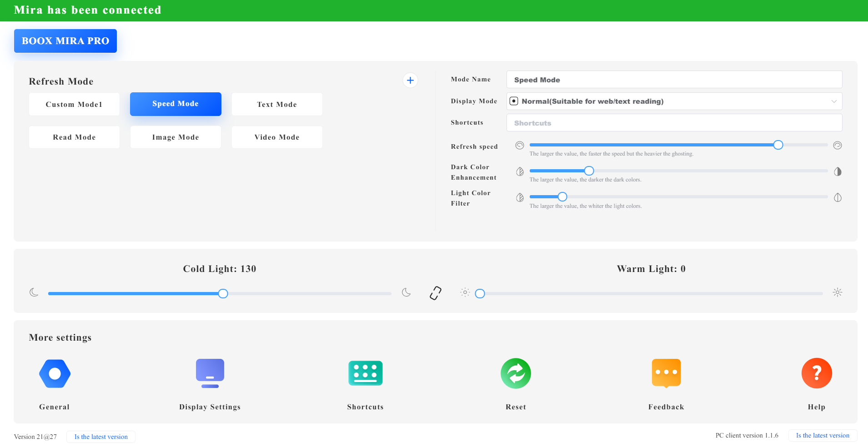Click the bright cold light moon icon
This screenshot has width=868, height=448.
coord(406,292)
